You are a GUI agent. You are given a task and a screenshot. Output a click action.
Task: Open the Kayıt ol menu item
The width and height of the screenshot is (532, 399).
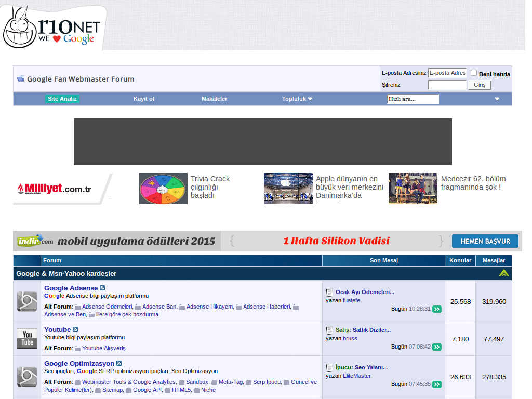(x=144, y=99)
